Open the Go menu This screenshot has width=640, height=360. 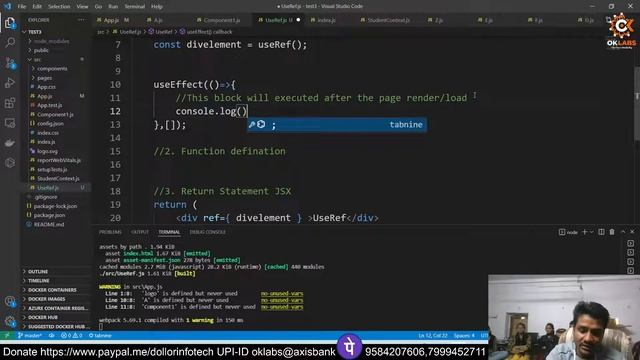tap(98, 7)
